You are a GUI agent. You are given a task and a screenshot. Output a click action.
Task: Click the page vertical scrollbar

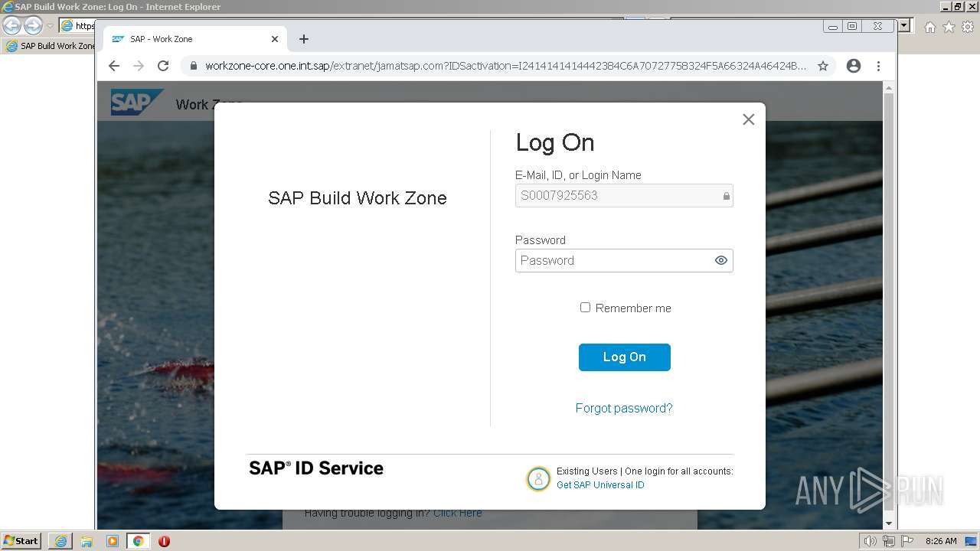coord(889,302)
